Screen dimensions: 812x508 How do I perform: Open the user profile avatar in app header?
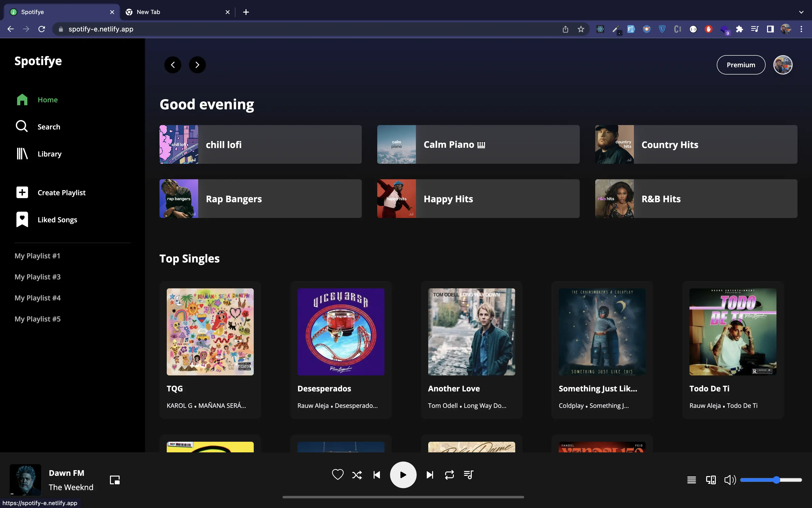point(783,65)
